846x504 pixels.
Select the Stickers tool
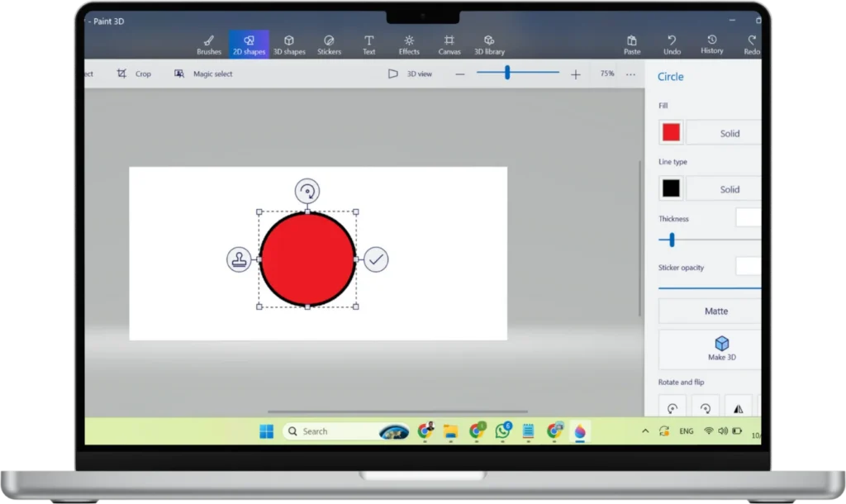coord(329,45)
